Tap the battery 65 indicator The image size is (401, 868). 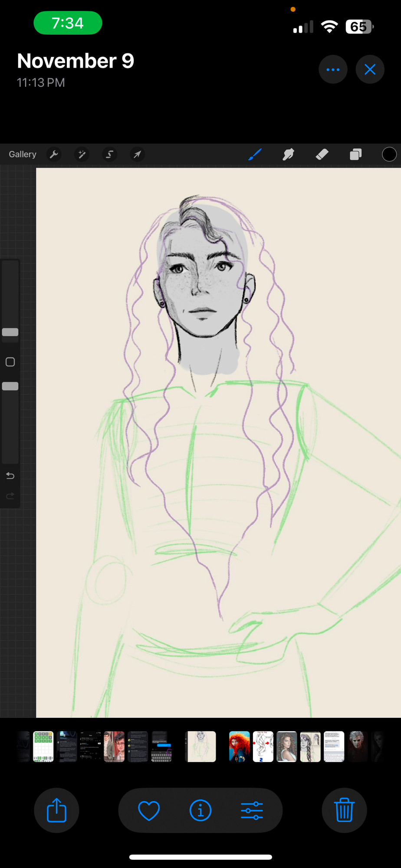(359, 27)
